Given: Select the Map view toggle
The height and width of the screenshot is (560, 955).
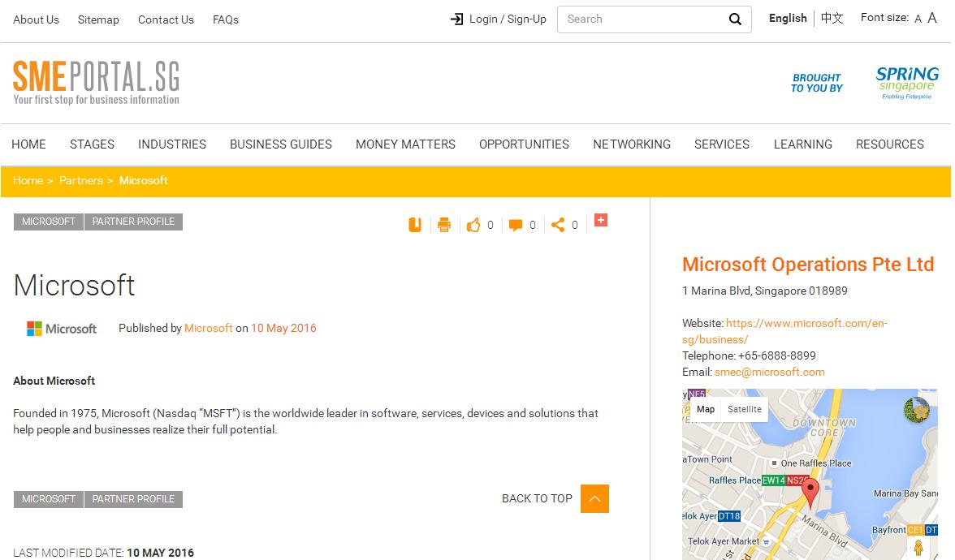Looking at the screenshot, I should pyautogui.click(x=705, y=409).
